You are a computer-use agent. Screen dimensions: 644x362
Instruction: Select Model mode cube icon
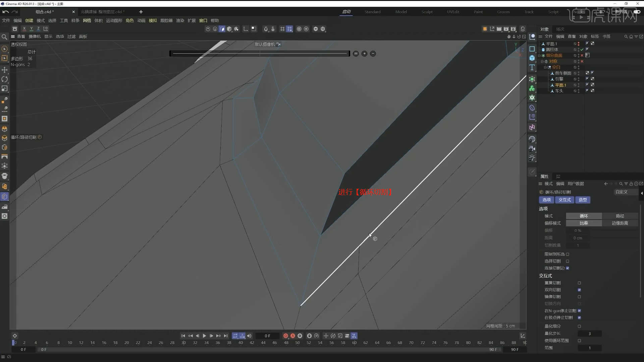(x=229, y=29)
